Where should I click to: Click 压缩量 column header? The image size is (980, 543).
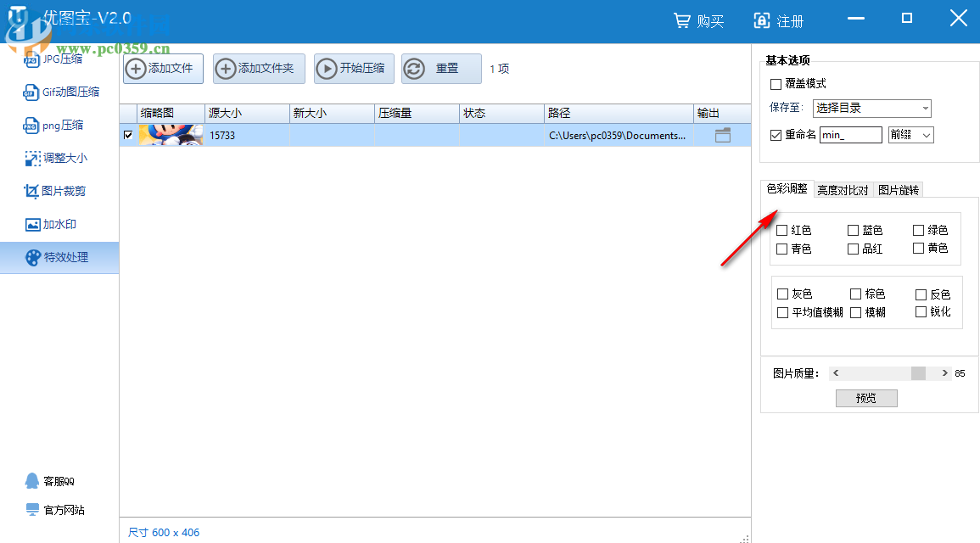(417, 113)
